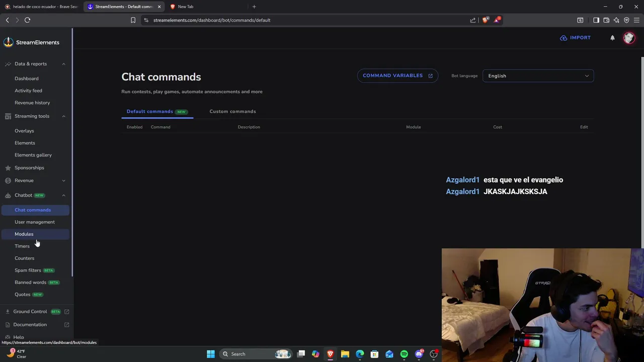Open Elements in sidebar
Screen dimensions: 644x362
pyautogui.click(x=25, y=143)
